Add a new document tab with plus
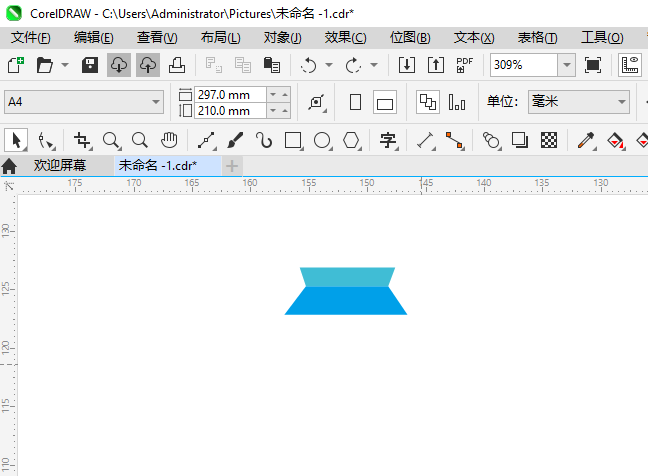The width and height of the screenshot is (648, 476). (x=232, y=166)
